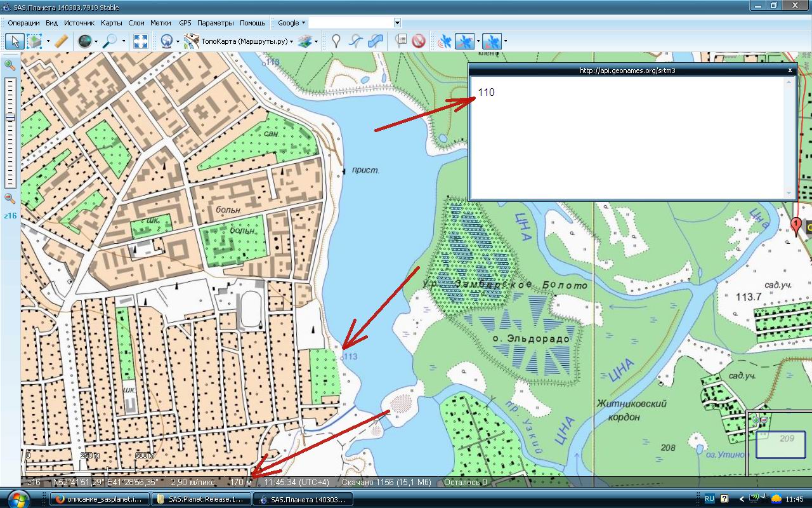Click the red placemark pin on map
812x508 pixels.
coord(796,225)
